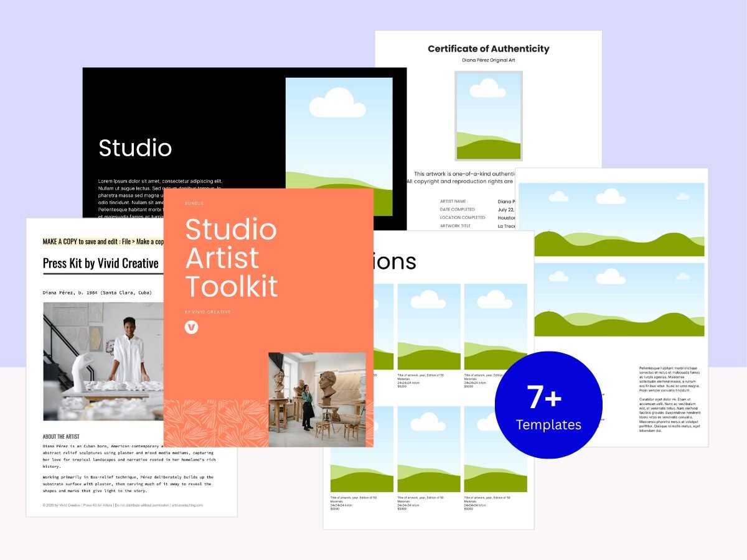Select the Studio heading on black slide
Image resolution: width=747 pixels, height=560 pixels.
click(x=135, y=148)
